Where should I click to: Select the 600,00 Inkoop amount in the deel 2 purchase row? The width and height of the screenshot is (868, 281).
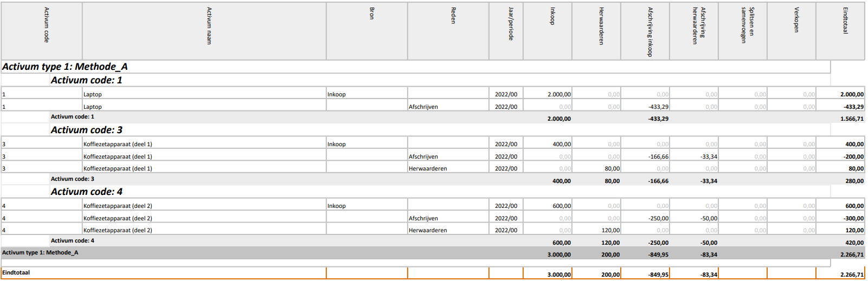(x=561, y=206)
